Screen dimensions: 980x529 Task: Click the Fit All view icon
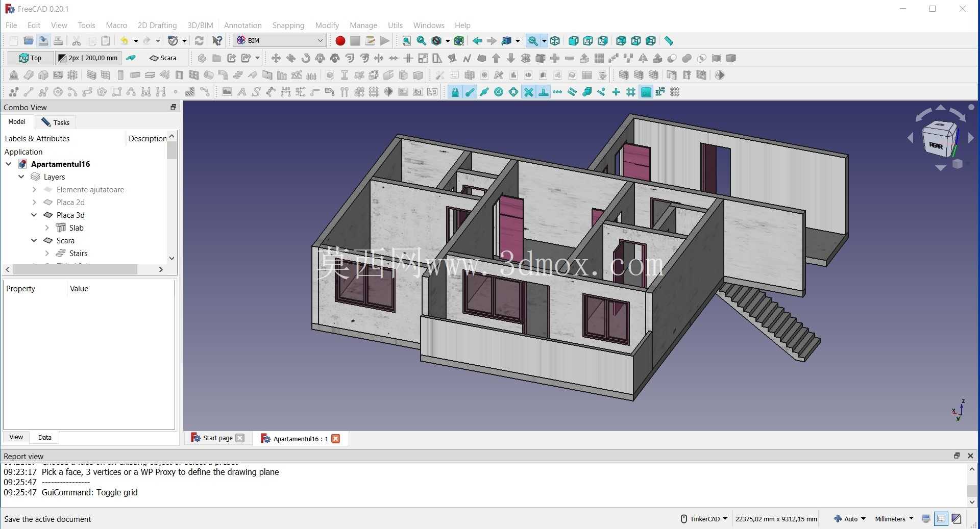407,41
